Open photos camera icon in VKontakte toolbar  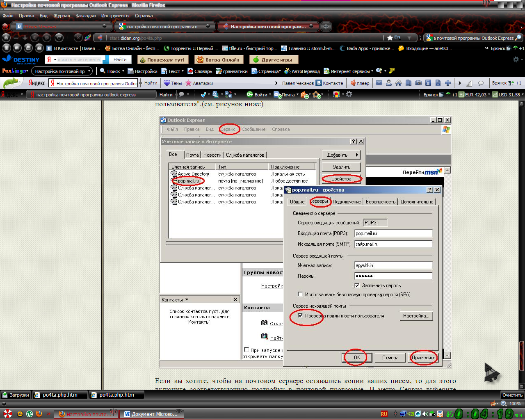tap(418, 83)
